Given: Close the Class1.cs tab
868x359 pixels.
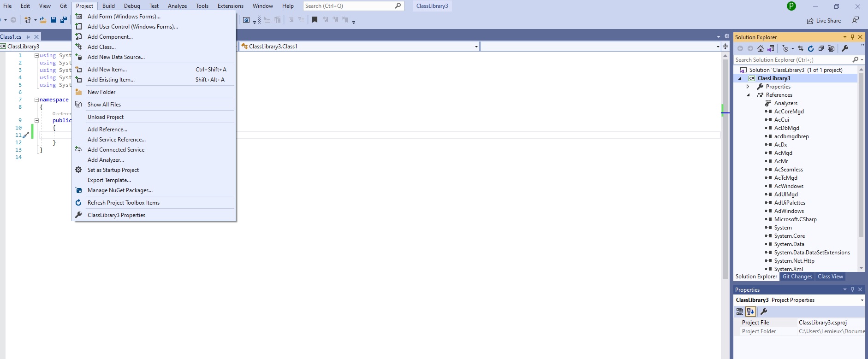Looking at the screenshot, I should [36, 37].
